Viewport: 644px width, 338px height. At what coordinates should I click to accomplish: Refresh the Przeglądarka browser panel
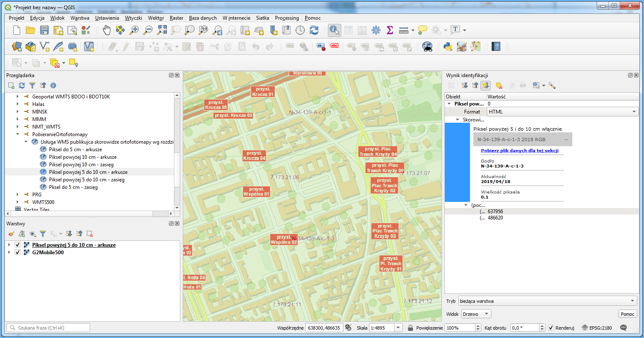click(22, 85)
